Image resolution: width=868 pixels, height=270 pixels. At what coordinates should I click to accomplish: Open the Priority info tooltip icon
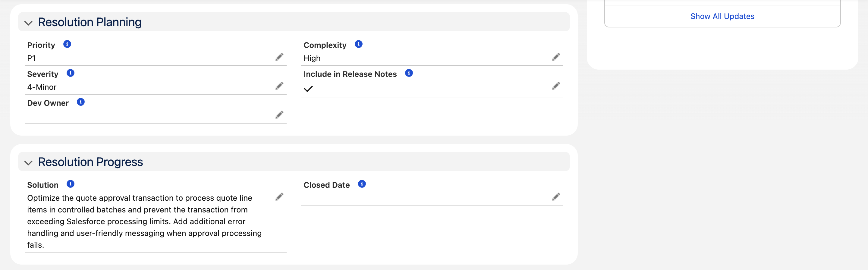(67, 44)
